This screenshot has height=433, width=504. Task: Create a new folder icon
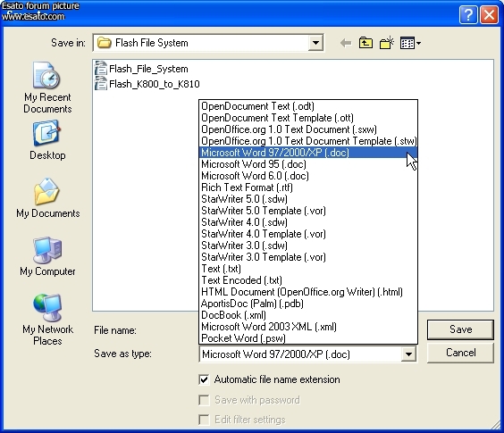pyautogui.click(x=387, y=43)
